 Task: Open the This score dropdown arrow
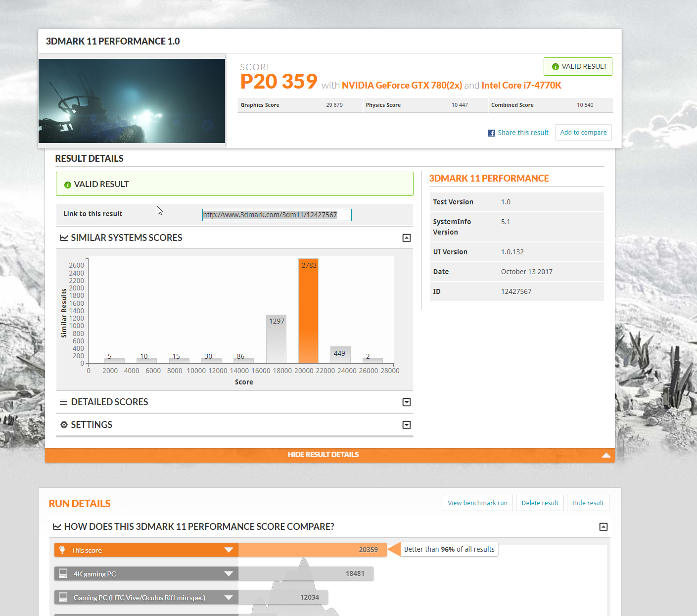tap(229, 550)
